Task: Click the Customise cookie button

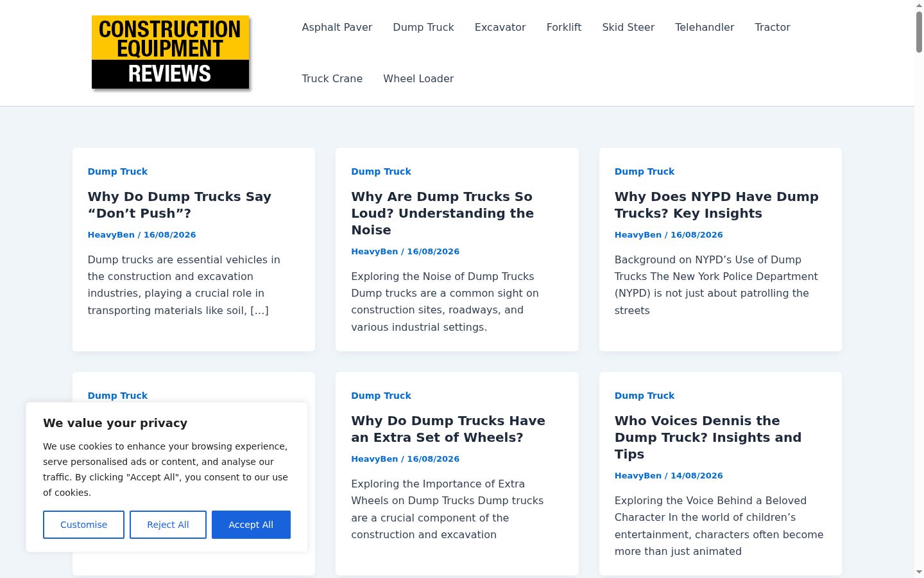Action: click(83, 525)
